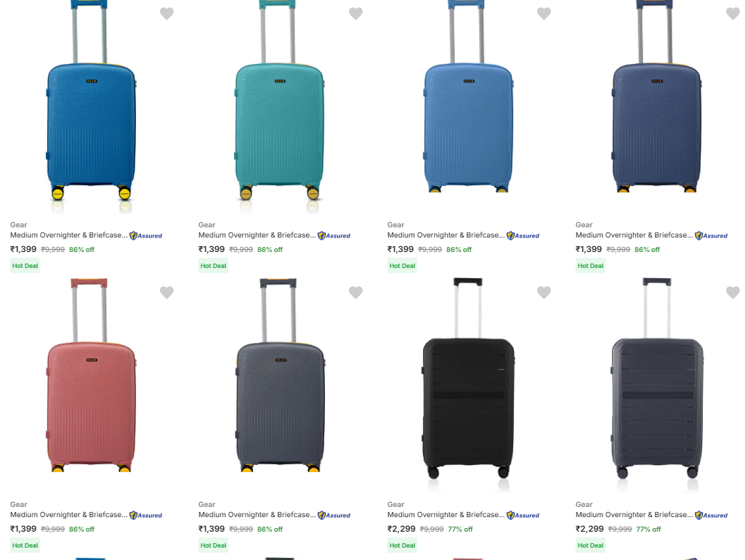Click Hot Deal tag under teal suitcase

pyautogui.click(x=214, y=266)
